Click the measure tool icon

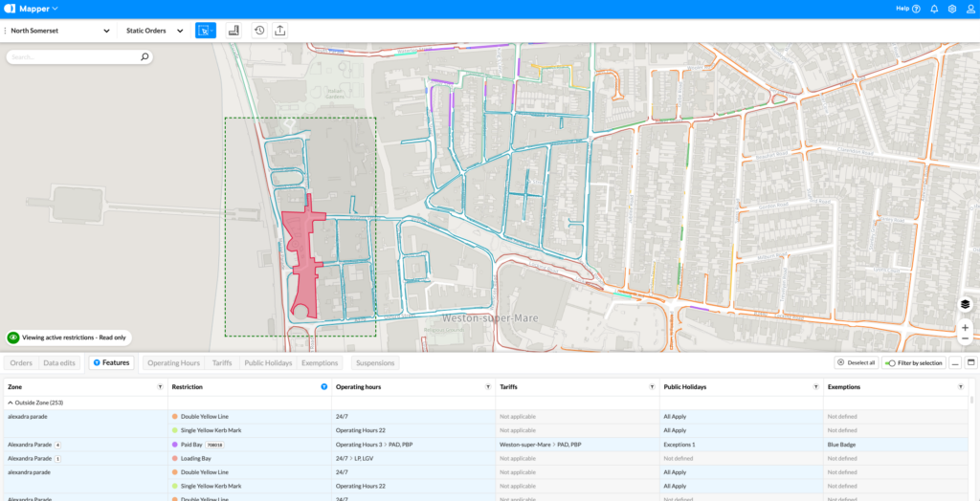[x=234, y=31]
